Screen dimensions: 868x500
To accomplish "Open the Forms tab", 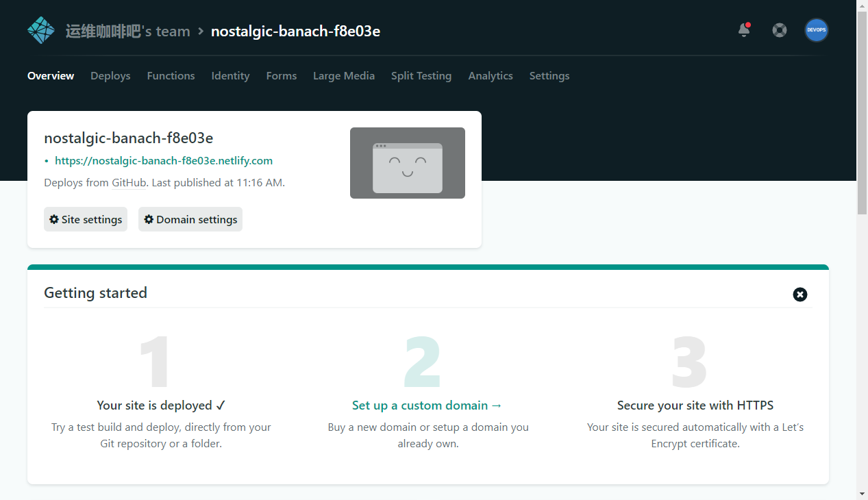I will point(281,76).
